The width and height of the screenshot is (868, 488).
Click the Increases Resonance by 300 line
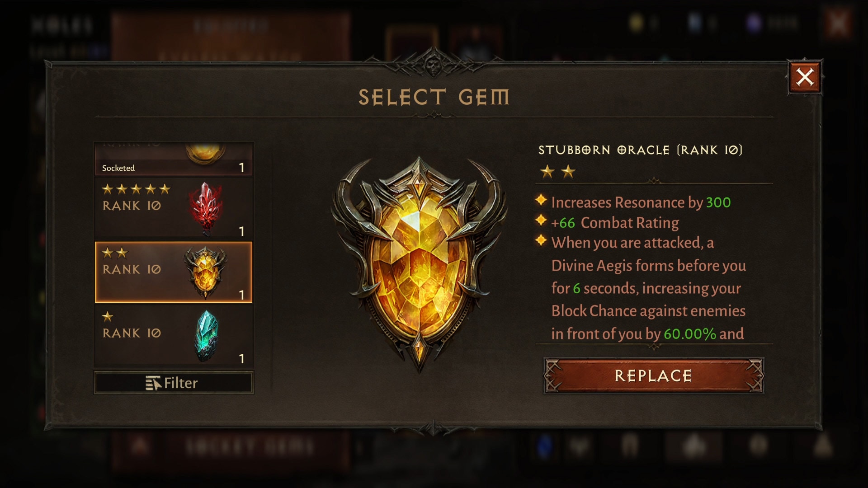pos(641,202)
